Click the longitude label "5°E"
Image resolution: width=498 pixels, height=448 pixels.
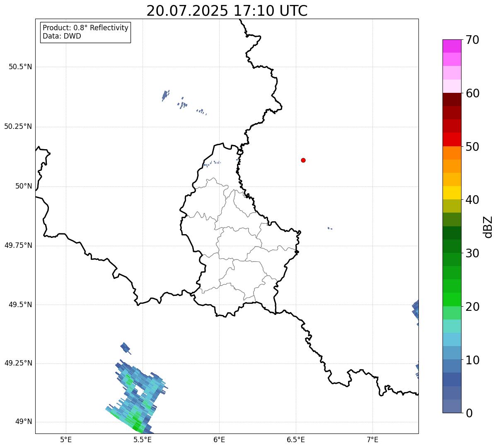(66, 439)
